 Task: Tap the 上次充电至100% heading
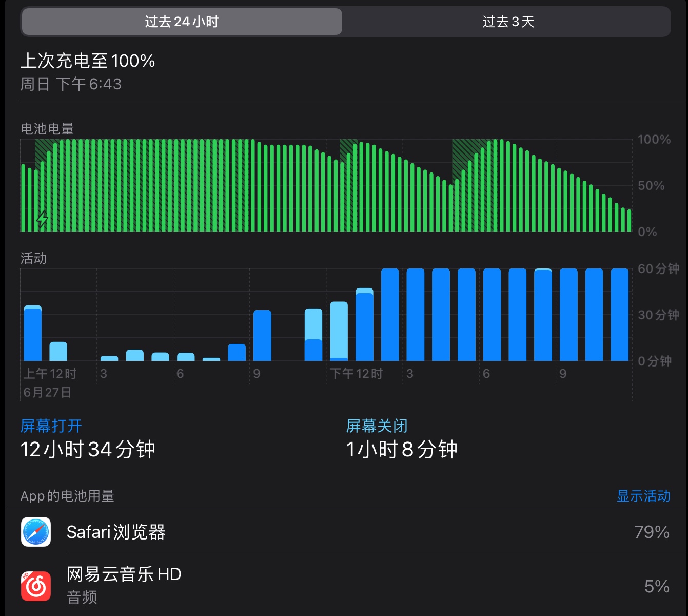coord(88,61)
